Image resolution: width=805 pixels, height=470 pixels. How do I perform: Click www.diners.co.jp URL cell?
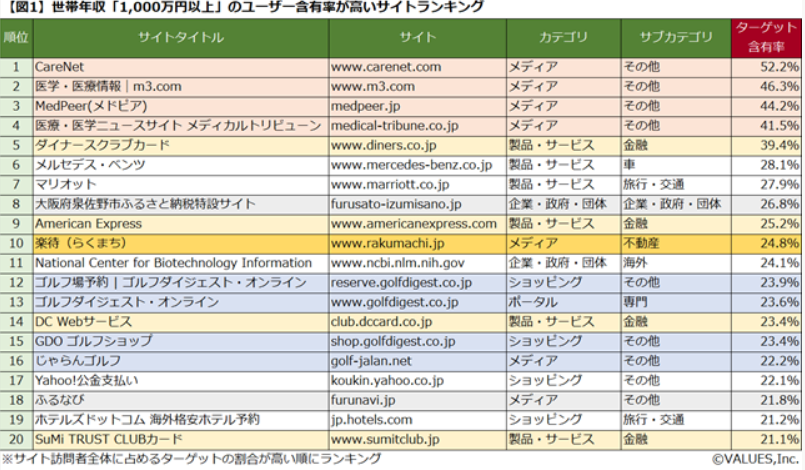pos(417,146)
